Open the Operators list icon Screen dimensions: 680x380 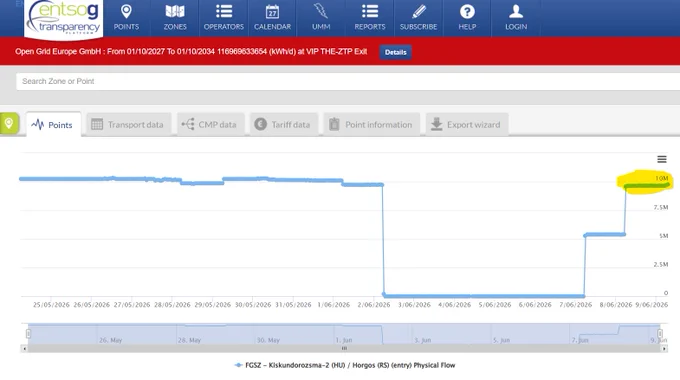coord(224,12)
